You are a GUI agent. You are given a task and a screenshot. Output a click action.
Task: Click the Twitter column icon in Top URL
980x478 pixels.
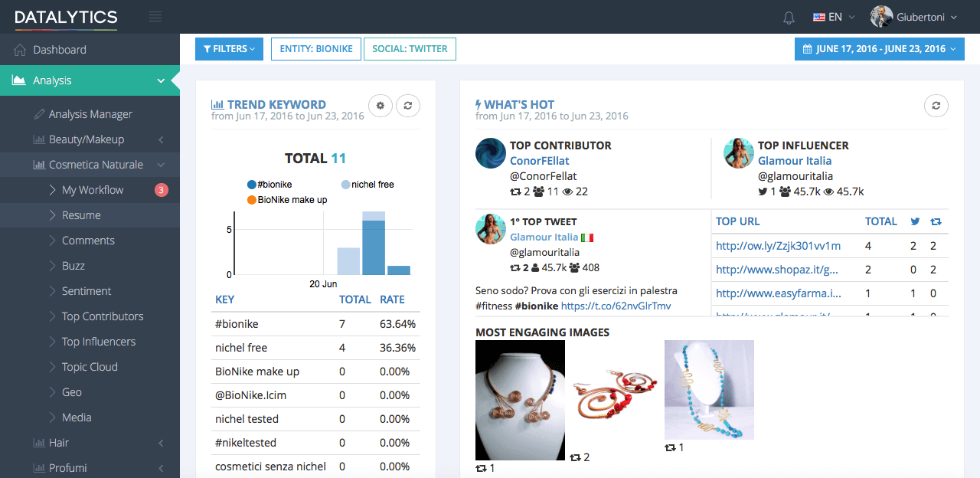915,221
